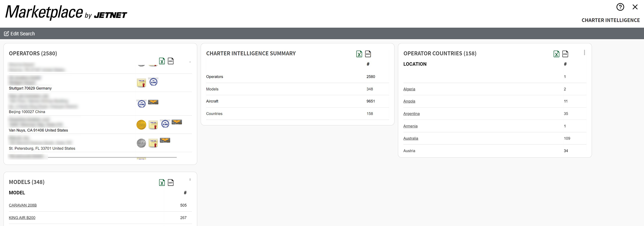The height and width of the screenshot is (226, 644).
Task: Open the KING AIR B200 model link
Action: click(22, 218)
